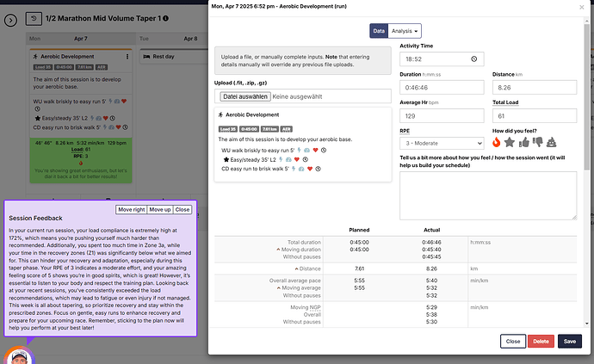Choose the thumbs down feeling icon
This screenshot has width=594, height=364.
[x=537, y=143]
